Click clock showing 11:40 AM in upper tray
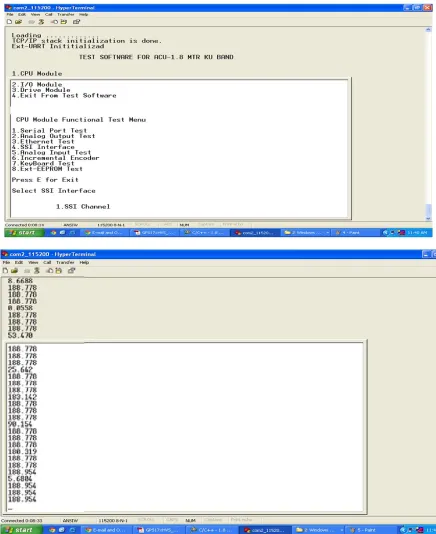Viewport: 436px width, 534px height. pyautogui.click(x=417, y=233)
